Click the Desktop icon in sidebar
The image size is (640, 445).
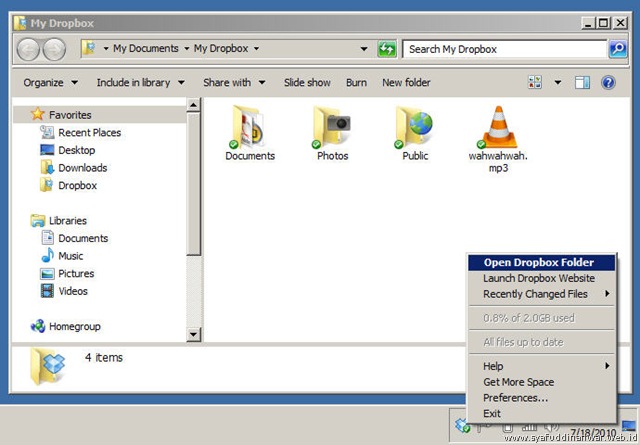[47, 150]
